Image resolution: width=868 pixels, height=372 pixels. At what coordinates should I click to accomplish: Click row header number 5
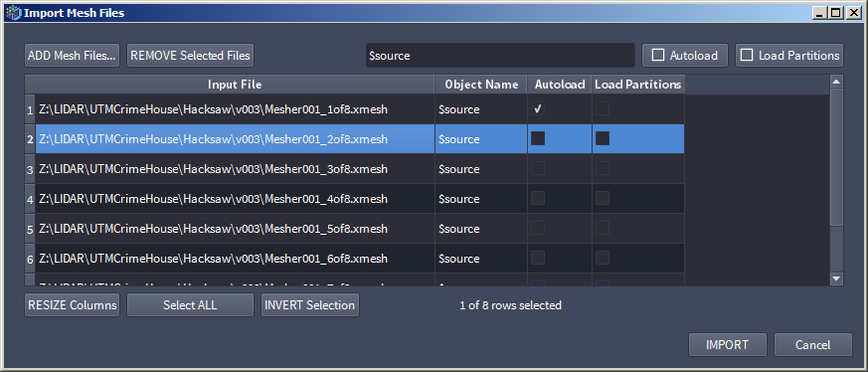[30, 229]
